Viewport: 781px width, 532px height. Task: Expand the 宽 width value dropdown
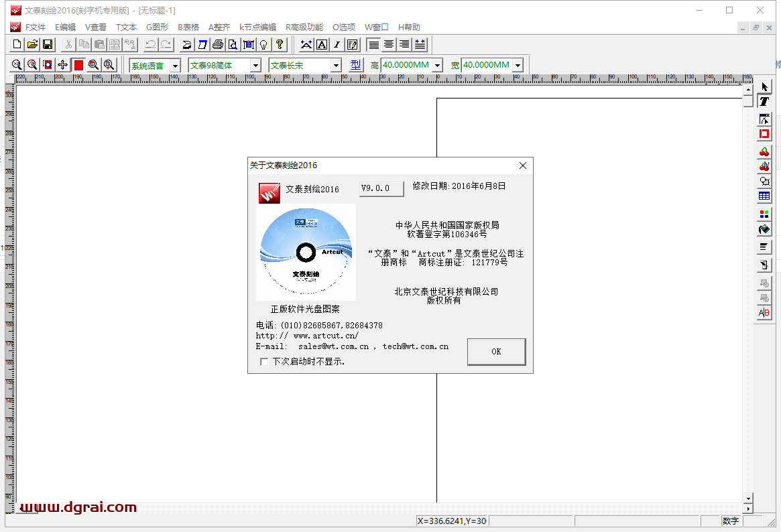click(518, 65)
